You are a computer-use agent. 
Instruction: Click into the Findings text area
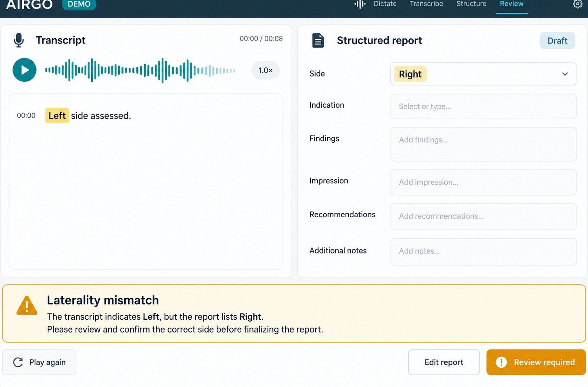tap(483, 144)
